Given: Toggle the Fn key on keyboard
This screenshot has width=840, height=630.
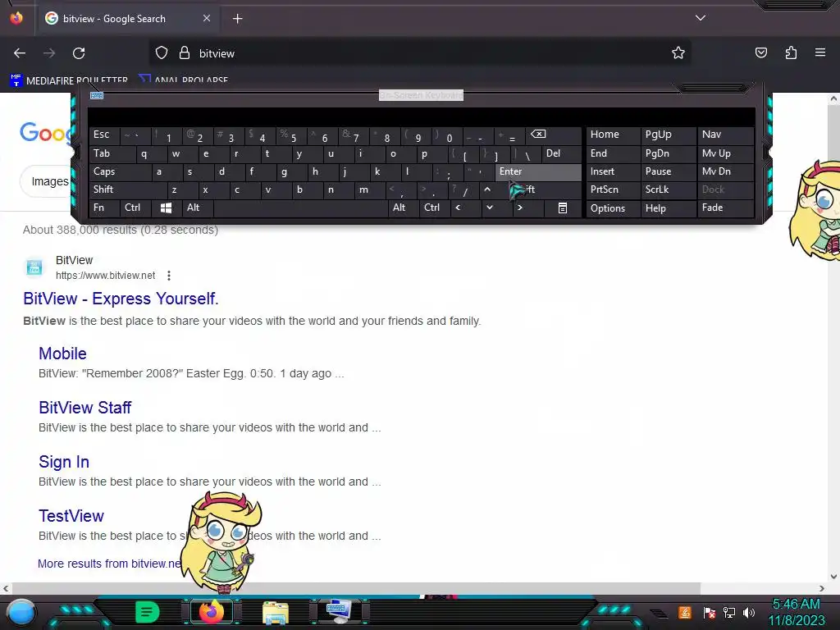Looking at the screenshot, I should click(x=104, y=208).
